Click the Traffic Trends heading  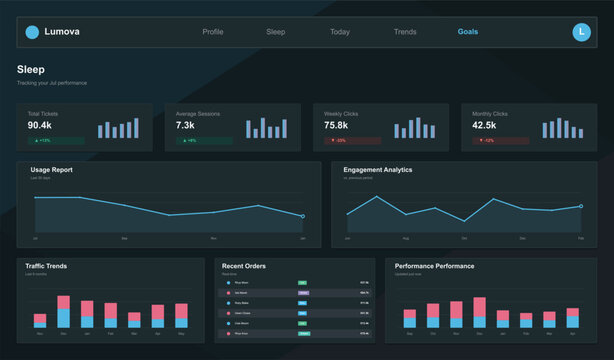tap(46, 266)
